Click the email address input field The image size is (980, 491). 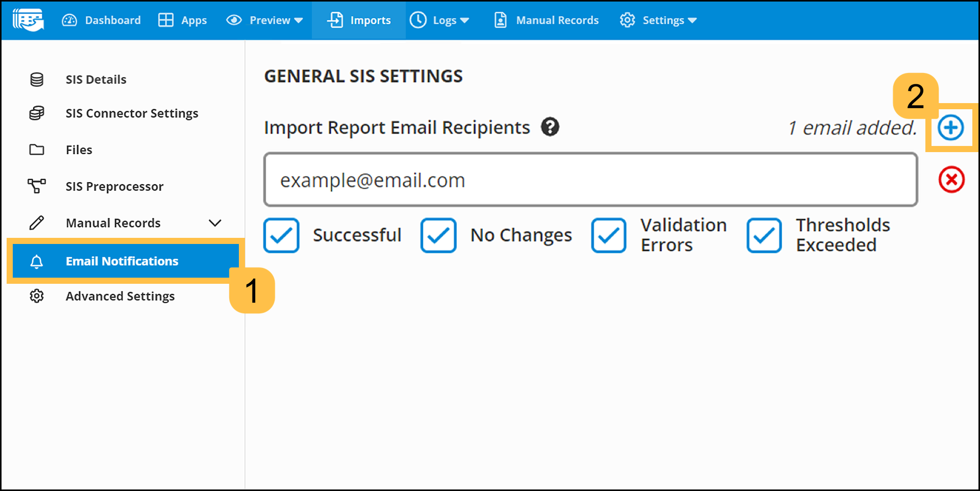pos(591,180)
